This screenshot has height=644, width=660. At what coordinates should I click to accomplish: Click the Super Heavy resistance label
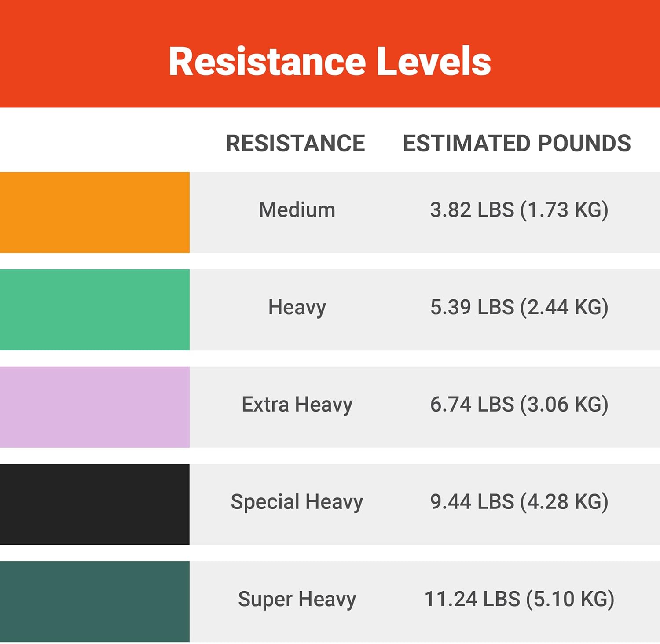pos(297,599)
